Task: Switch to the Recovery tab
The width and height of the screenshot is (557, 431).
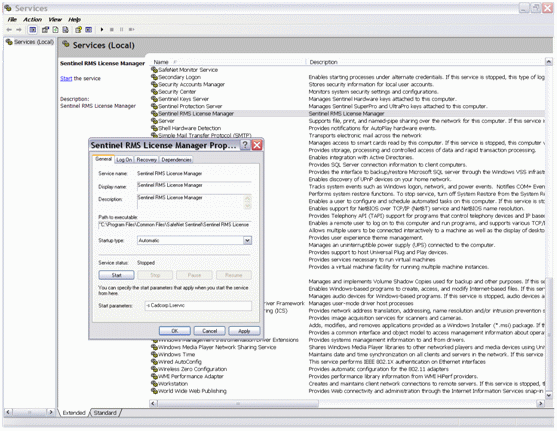Action: [147, 160]
